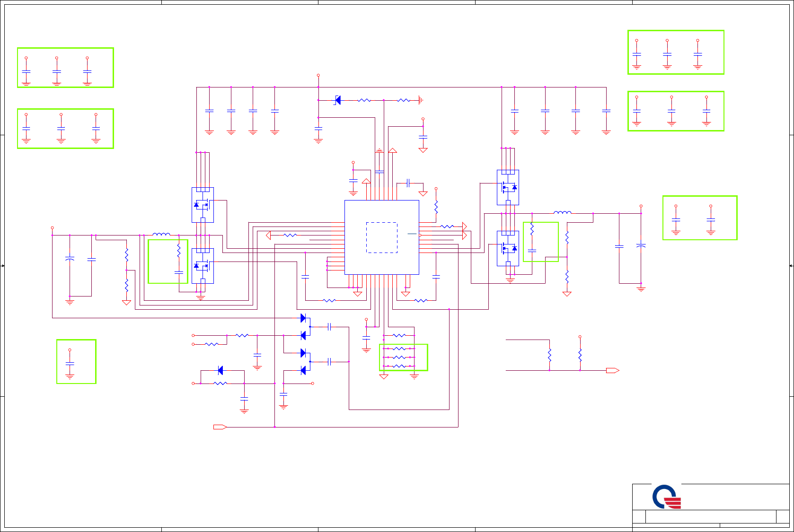Screen dimensions: 794x532
Task: Select the rightmost of two pull-up resistors at bottom right
Action: 580,355
